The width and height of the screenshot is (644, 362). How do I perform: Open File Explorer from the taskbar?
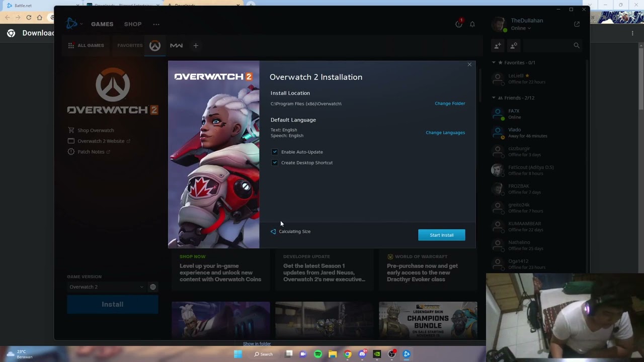click(x=333, y=354)
